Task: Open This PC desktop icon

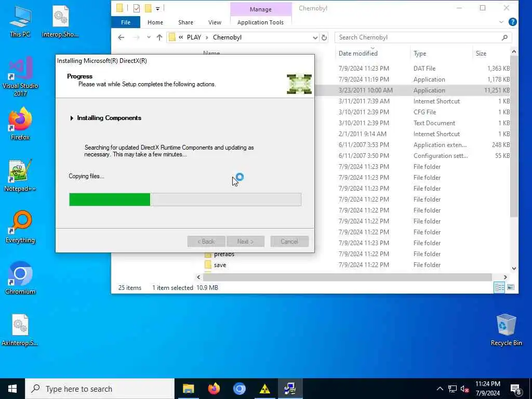Action: [x=20, y=21]
